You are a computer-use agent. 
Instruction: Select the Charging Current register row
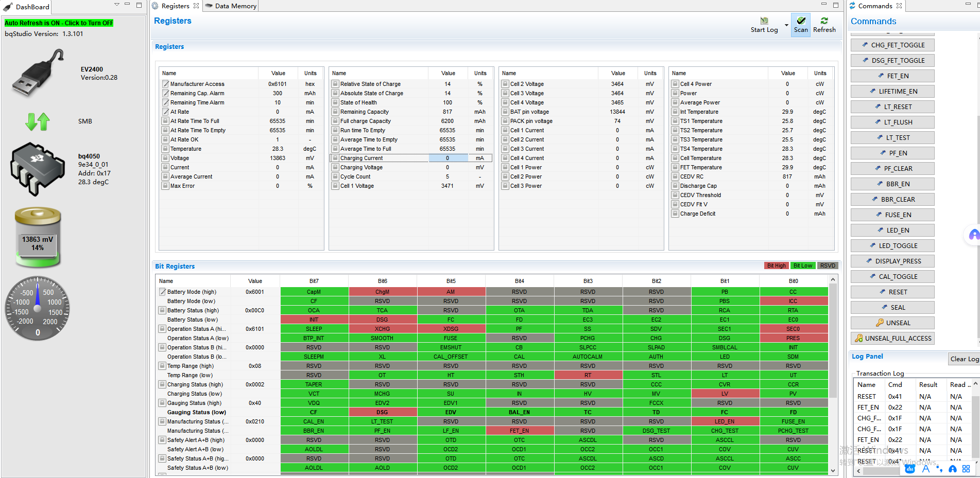click(x=411, y=158)
